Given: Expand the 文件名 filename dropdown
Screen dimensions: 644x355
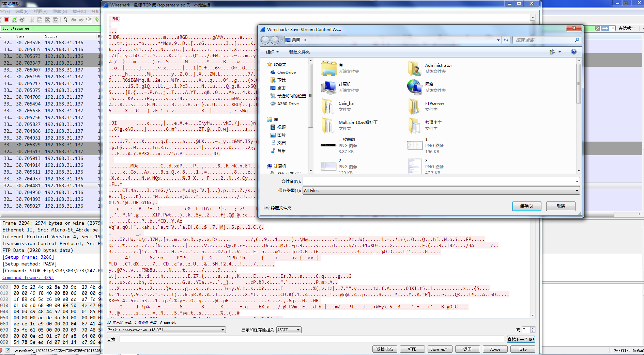Looking at the screenshot, I should point(577,181).
